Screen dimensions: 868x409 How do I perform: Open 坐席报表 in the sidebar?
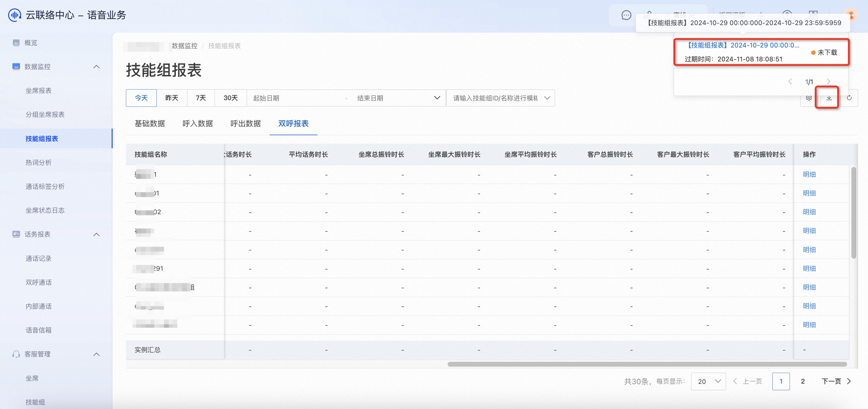click(38, 91)
